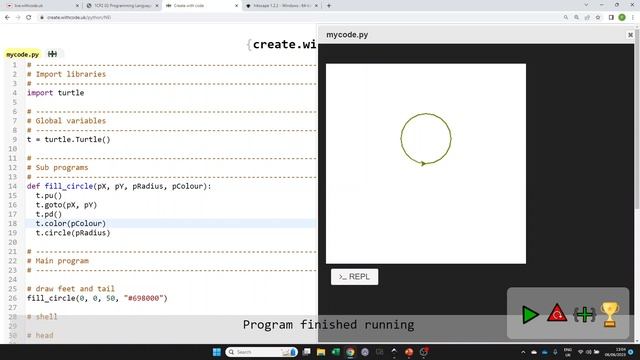The width and height of the screenshot is (640, 360).
Task: Open the Chrome profile avatar
Action: coord(622,18)
